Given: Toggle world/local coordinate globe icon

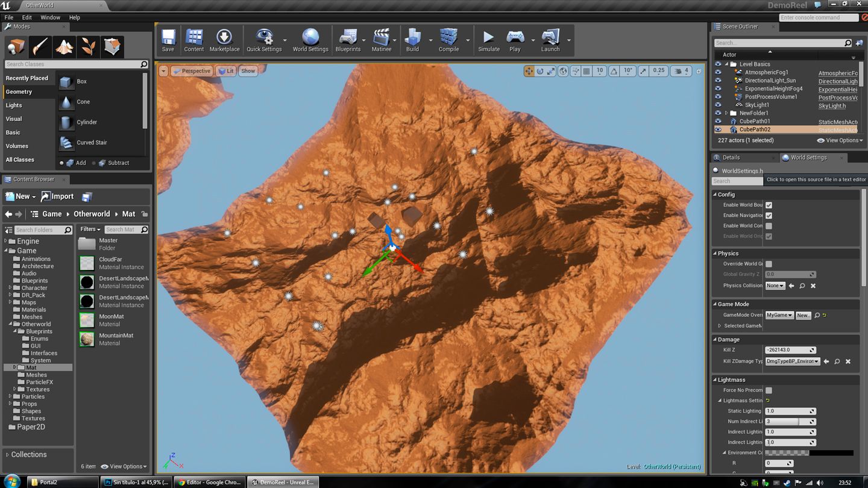Looking at the screenshot, I should 563,71.
